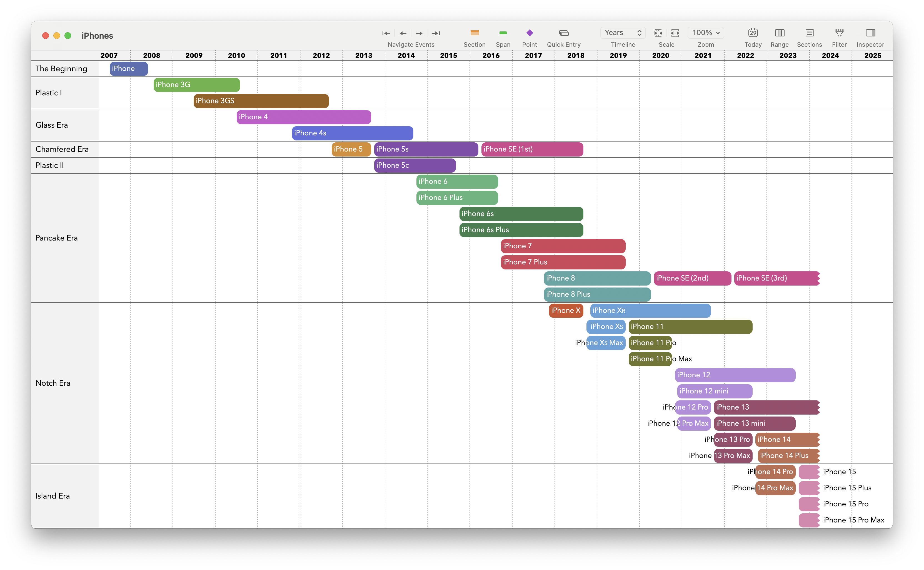Click the 2020 year header
924x570 pixels.
661,55
